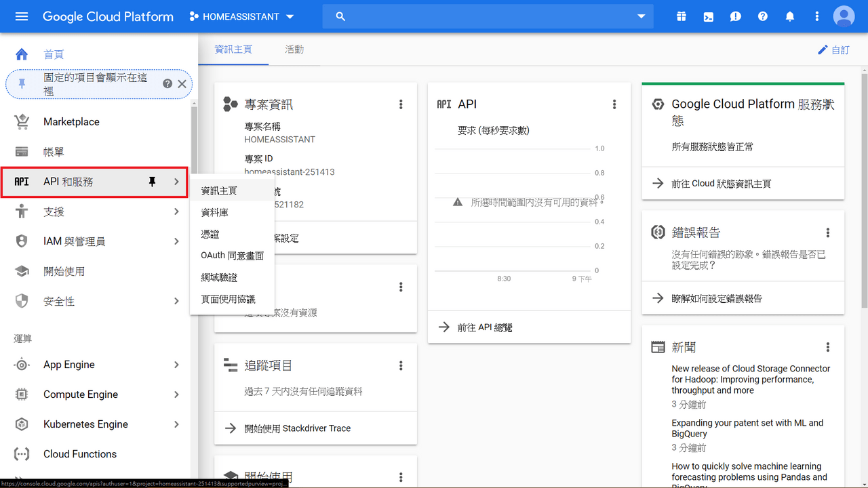The height and width of the screenshot is (488, 868).
Task: Switch to the 資訊主頁 tab
Action: click(x=233, y=49)
